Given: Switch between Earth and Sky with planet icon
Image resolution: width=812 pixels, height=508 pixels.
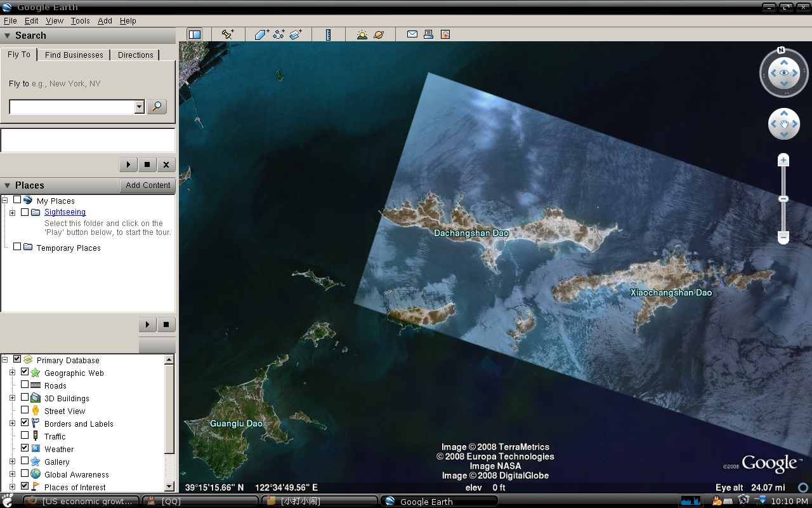Looking at the screenshot, I should coord(379,35).
